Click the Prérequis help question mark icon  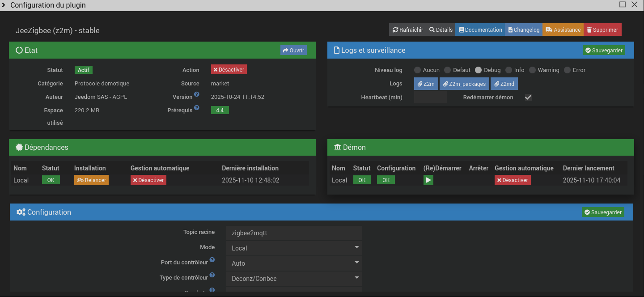click(x=196, y=108)
